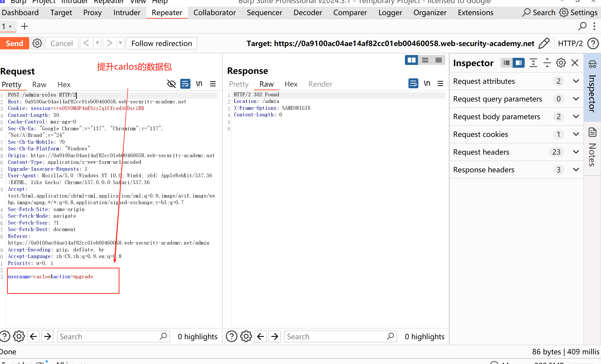Expand Request headers section

[x=576, y=152]
